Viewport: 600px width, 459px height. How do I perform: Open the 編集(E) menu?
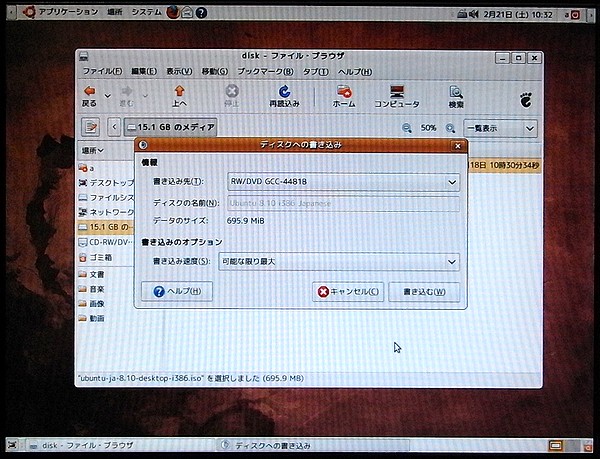pyautogui.click(x=144, y=72)
